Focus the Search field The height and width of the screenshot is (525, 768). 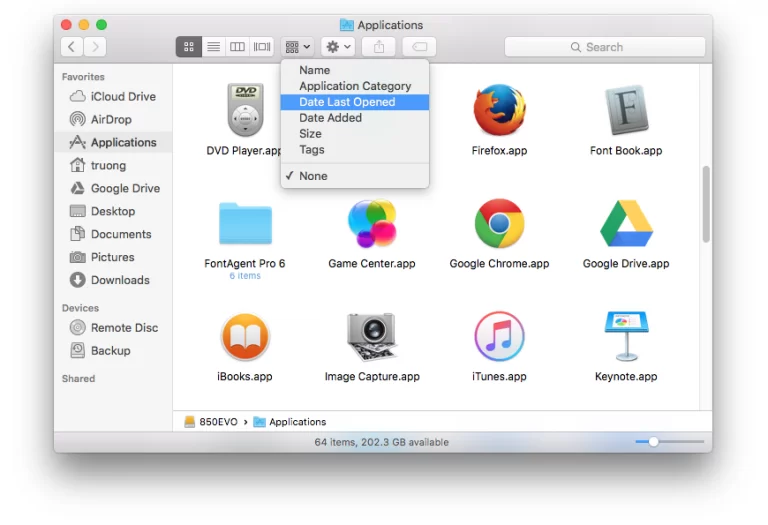click(605, 47)
